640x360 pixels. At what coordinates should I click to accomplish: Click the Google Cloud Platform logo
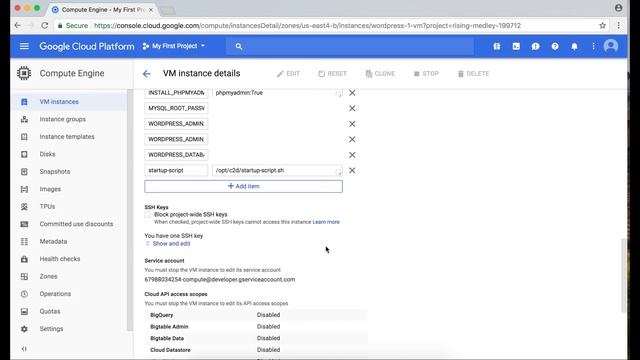click(87, 47)
